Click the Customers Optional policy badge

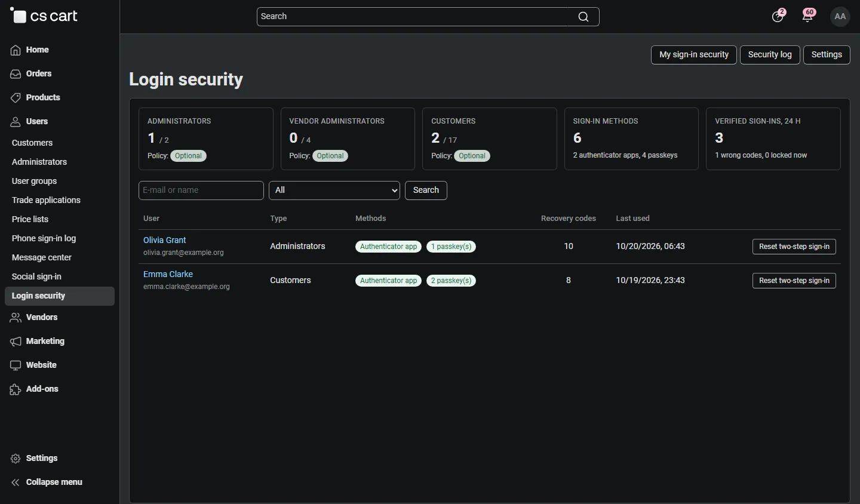point(472,156)
